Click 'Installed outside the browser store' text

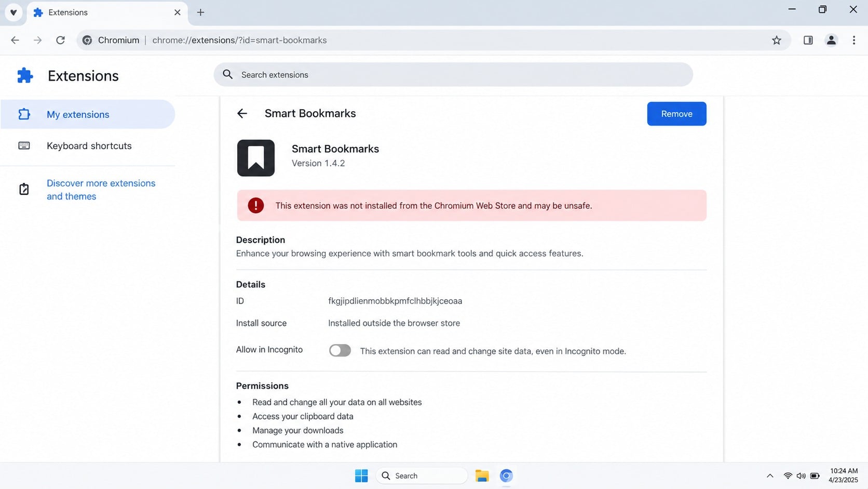coord(394,323)
